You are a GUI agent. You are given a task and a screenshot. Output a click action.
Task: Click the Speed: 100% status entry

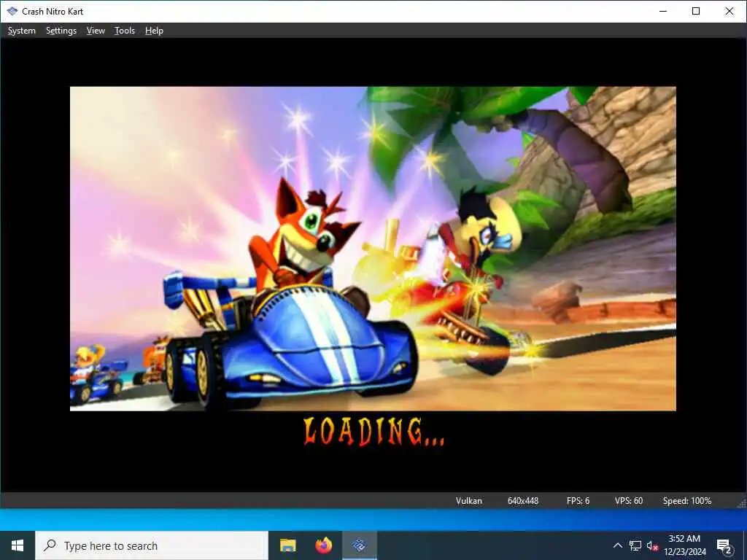pyautogui.click(x=687, y=500)
